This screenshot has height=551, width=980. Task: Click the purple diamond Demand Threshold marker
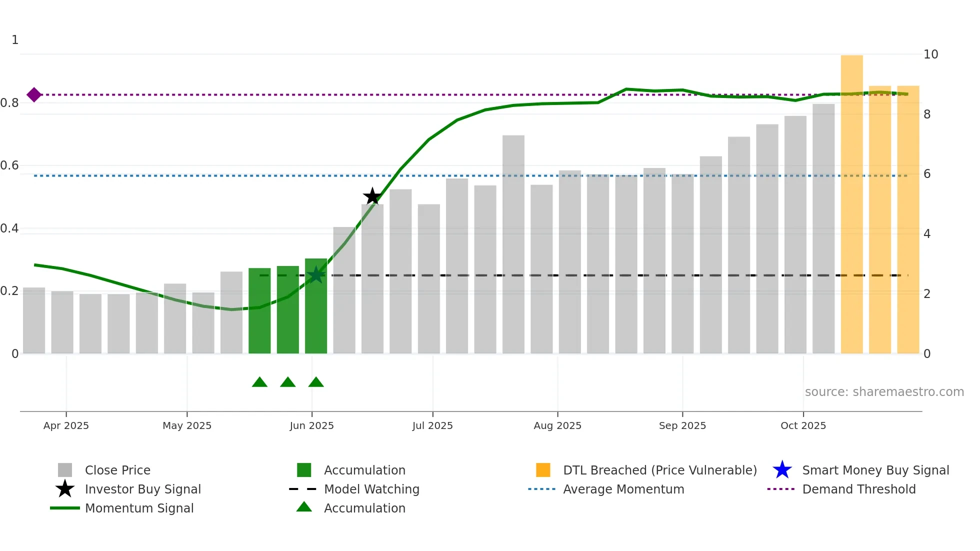coord(34,94)
